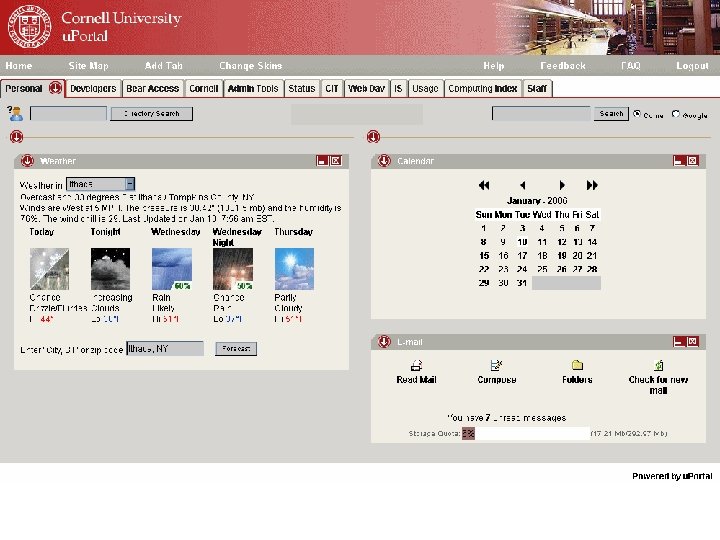
Task: Click the Powered by uPortal text
Action: (672, 476)
